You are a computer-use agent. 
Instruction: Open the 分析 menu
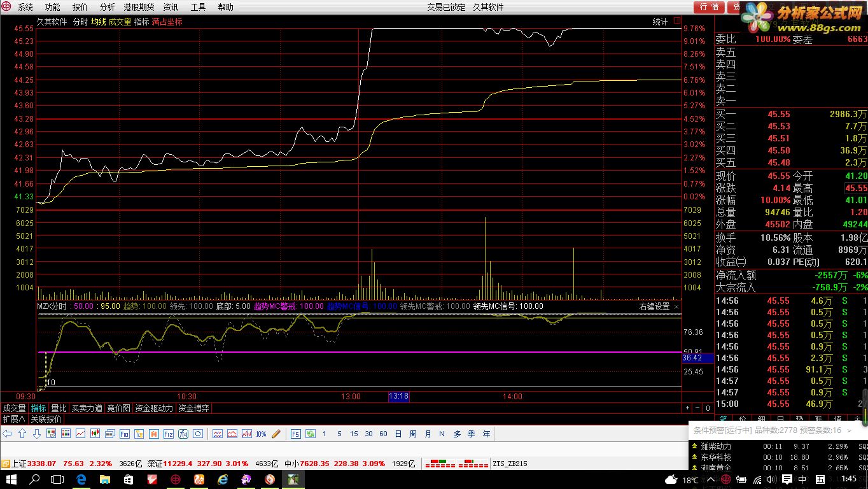coord(108,7)
